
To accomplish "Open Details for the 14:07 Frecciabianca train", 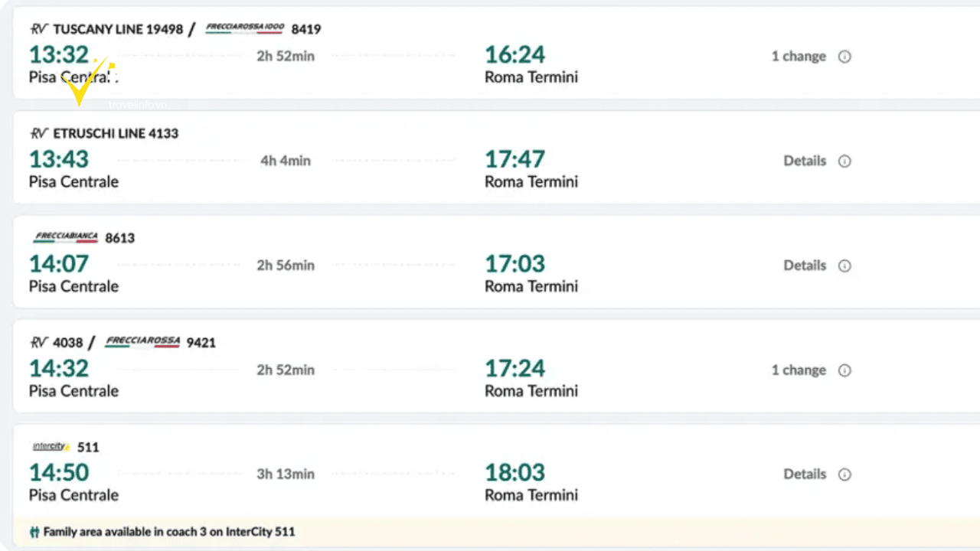I will click(805, 266).
